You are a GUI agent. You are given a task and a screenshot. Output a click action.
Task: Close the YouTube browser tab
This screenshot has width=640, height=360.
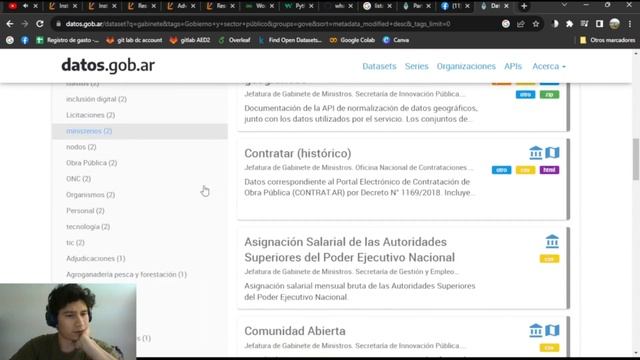(x=36, y=6)
